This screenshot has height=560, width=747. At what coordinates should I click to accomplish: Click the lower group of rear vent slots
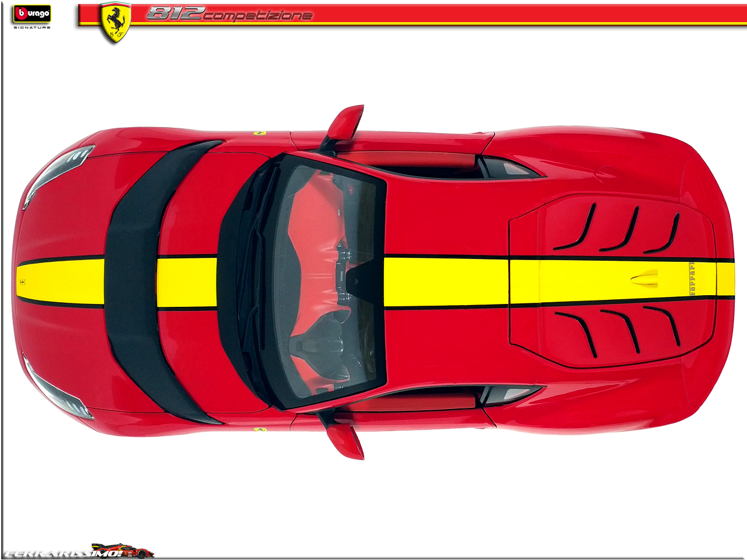point(619,332)
